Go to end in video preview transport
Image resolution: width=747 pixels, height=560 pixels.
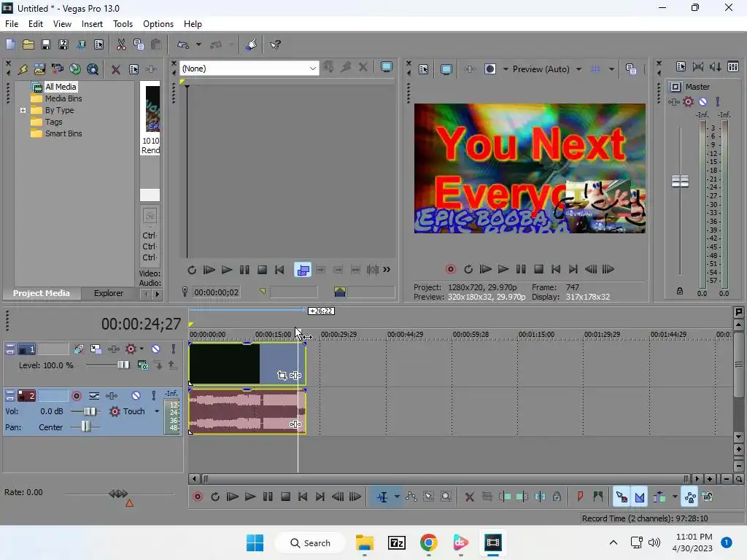point(573,269)
